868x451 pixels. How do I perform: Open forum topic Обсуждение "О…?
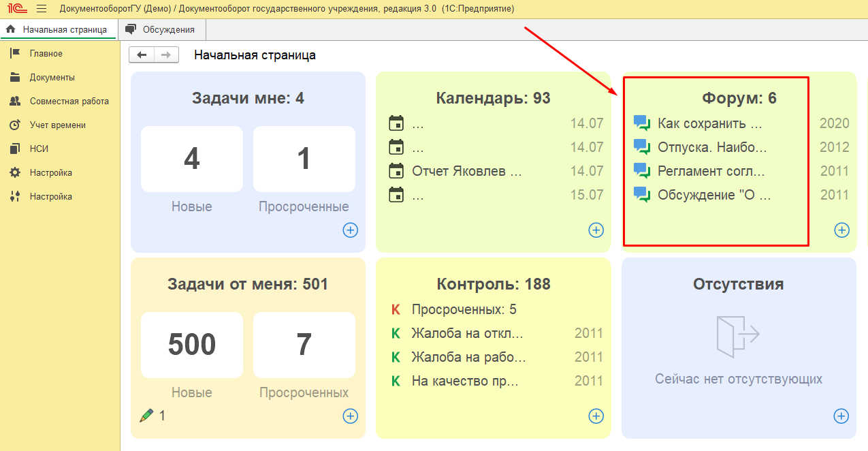(714, 195)
